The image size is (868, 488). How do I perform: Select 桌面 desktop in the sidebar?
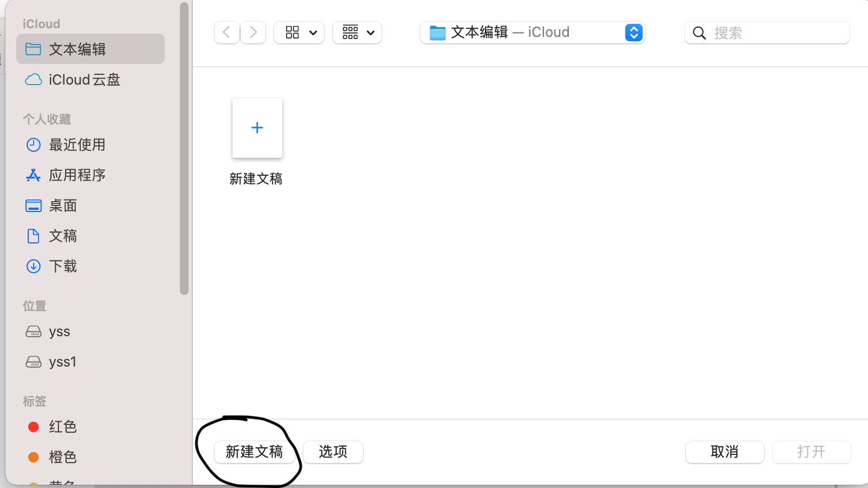click(x=90, y=206)
